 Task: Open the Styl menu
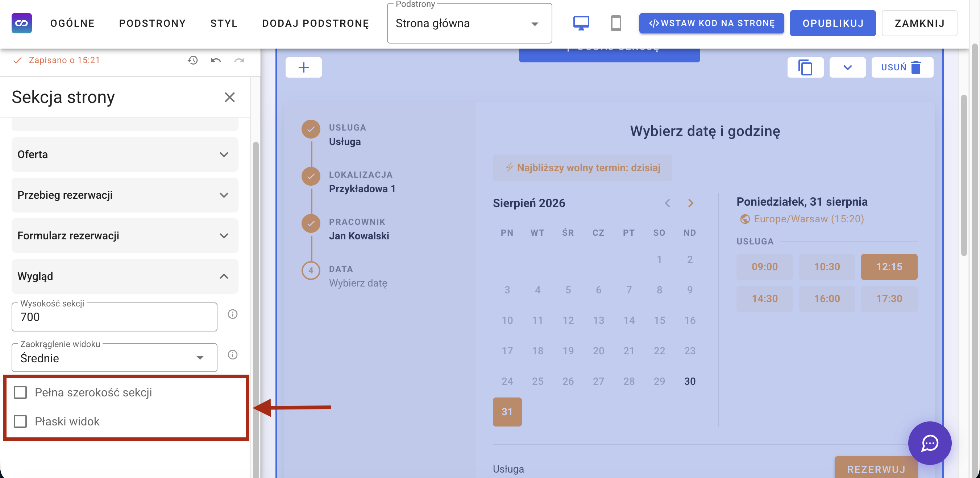click(x=224, y=23)
